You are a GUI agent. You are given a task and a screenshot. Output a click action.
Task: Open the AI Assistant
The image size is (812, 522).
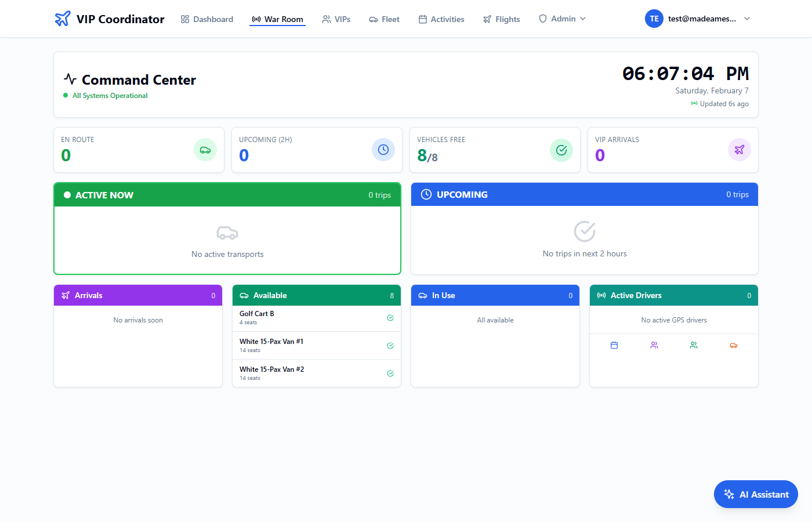756,494
